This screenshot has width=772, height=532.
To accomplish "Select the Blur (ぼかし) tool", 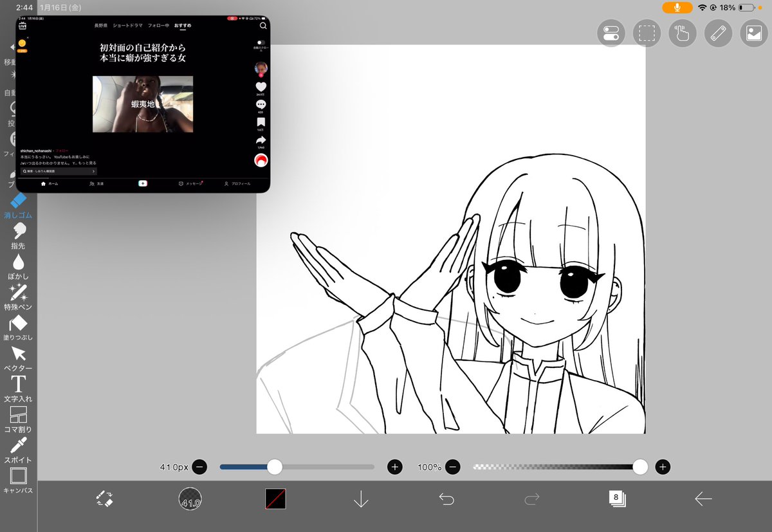I will click(x=18, y=266).
